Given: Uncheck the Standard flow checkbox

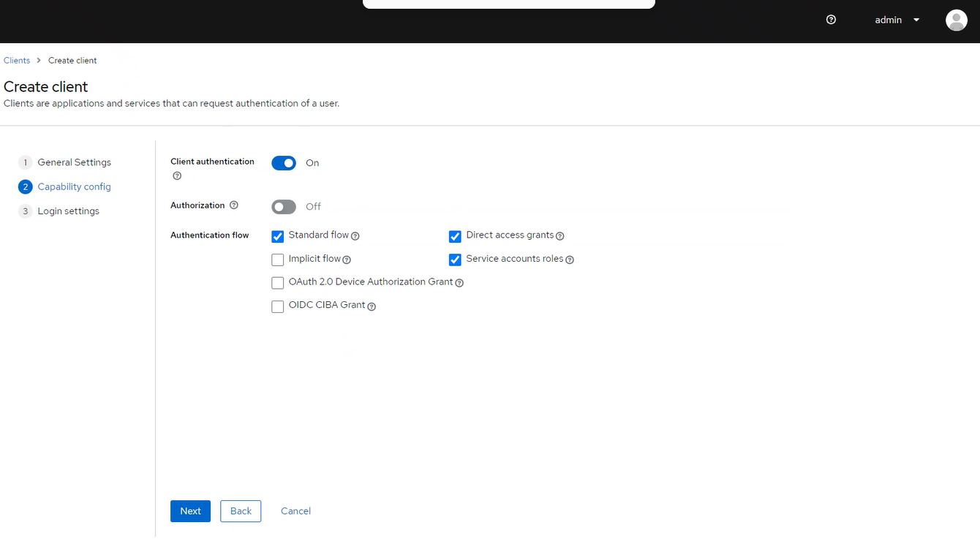Looking at the screenshot, I should [x=278, y=236].
